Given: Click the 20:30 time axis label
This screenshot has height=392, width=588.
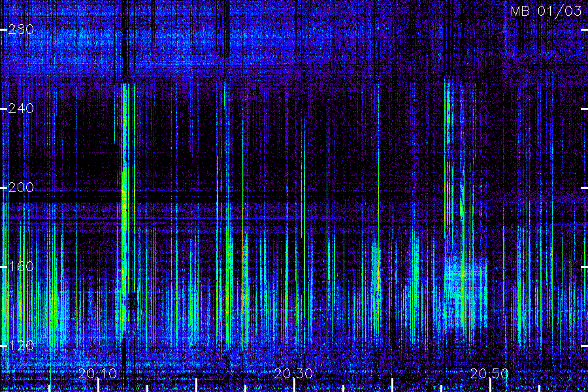Looking at the screenshot, I should [x=293, y=373].
